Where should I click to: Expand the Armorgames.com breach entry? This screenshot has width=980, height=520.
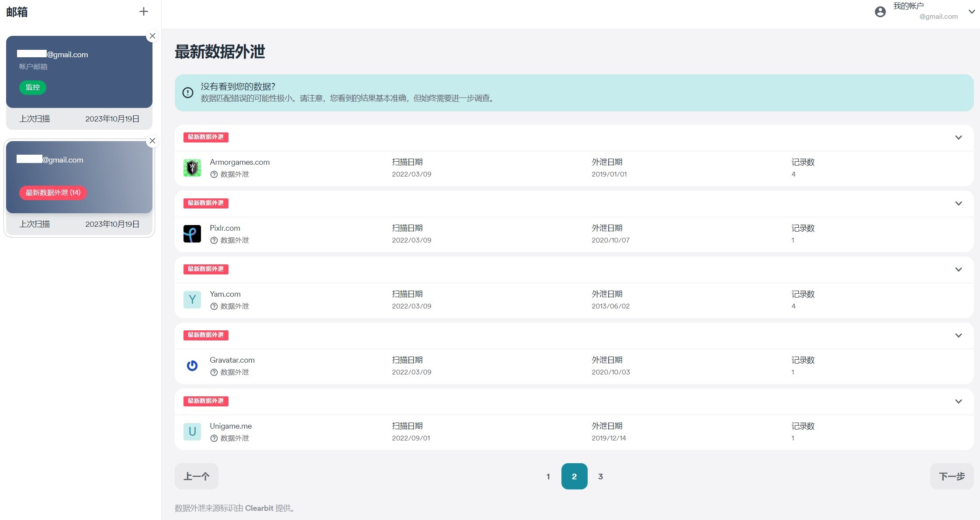958,138
